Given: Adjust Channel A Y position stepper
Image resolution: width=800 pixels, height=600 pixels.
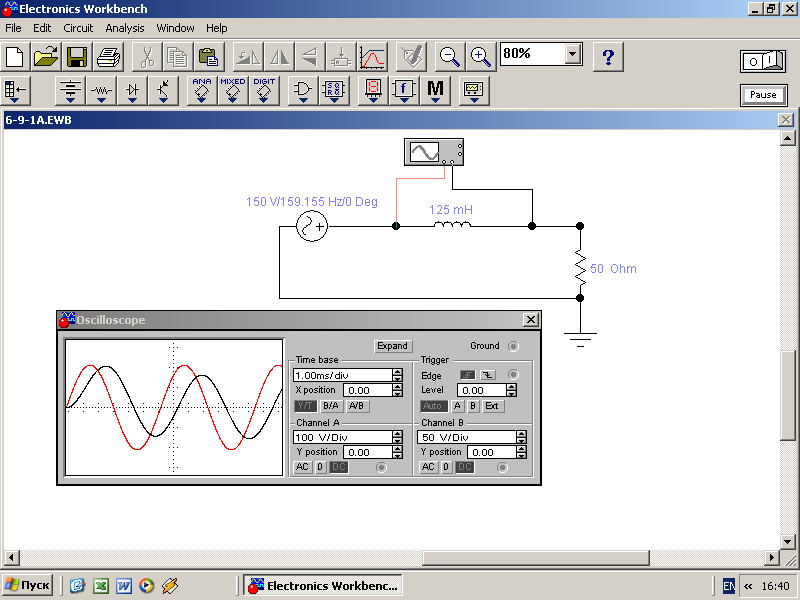Looking at the screenshot, I should click(397, 452).
